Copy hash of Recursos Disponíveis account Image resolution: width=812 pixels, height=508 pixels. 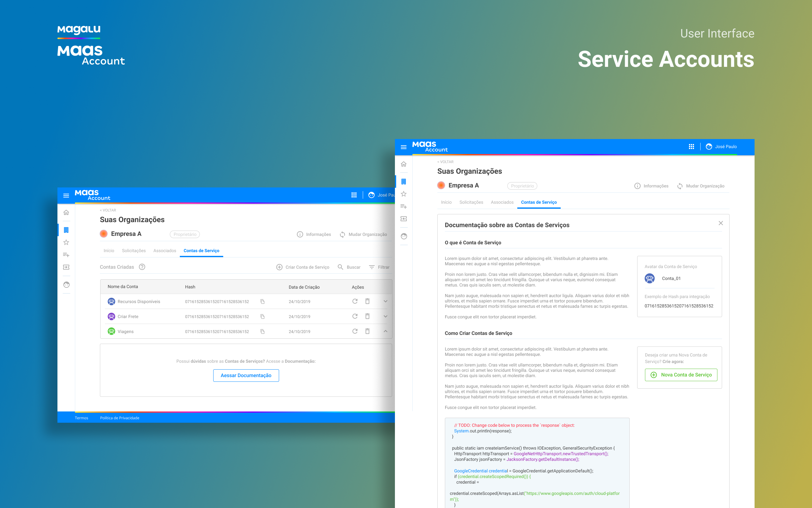click(263, 301)
